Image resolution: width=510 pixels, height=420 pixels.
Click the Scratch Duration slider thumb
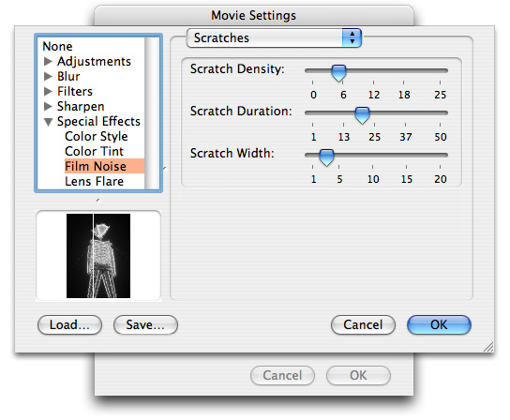pos(362,115)
